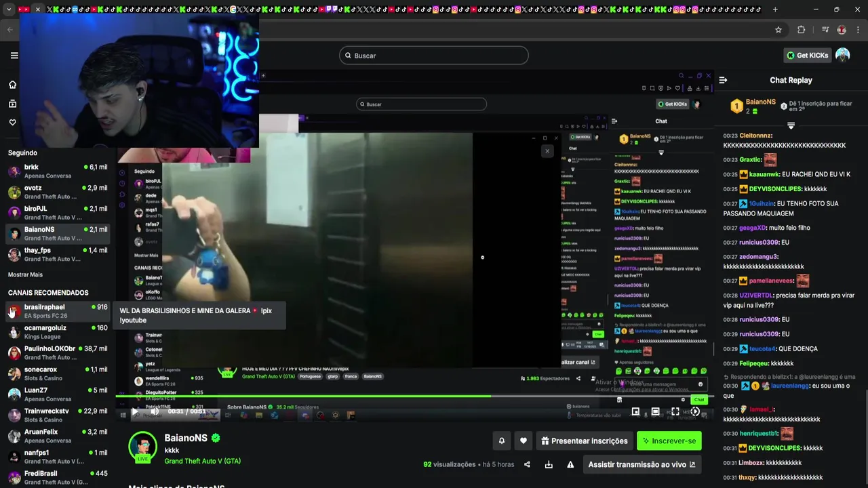This screenshot has height=488, width=868.
Task: Open a new browser tab with plus button
Action: click(775, 9)
